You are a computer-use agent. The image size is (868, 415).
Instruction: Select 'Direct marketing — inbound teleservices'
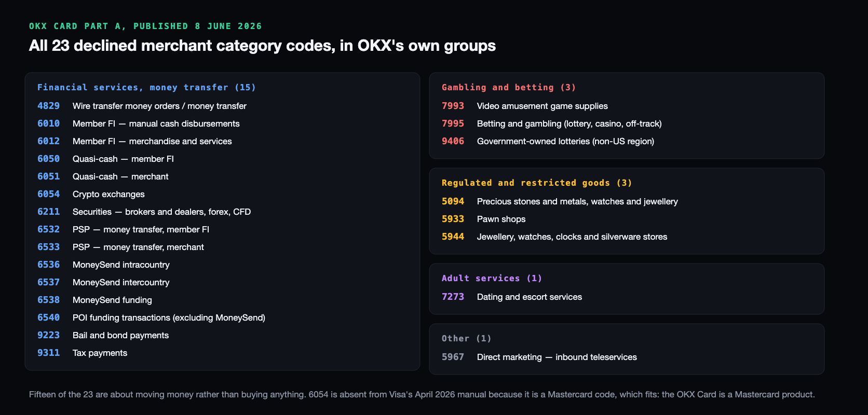(x=557, y=357)
